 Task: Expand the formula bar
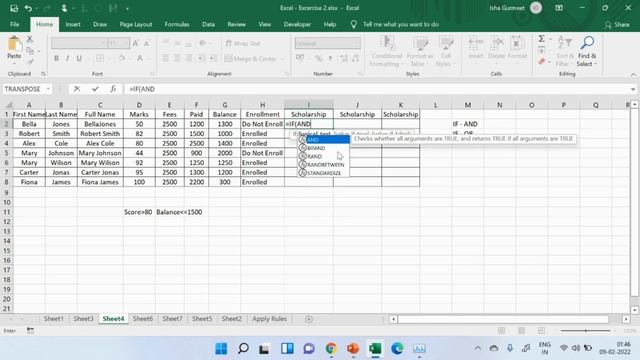coord(633,89)
